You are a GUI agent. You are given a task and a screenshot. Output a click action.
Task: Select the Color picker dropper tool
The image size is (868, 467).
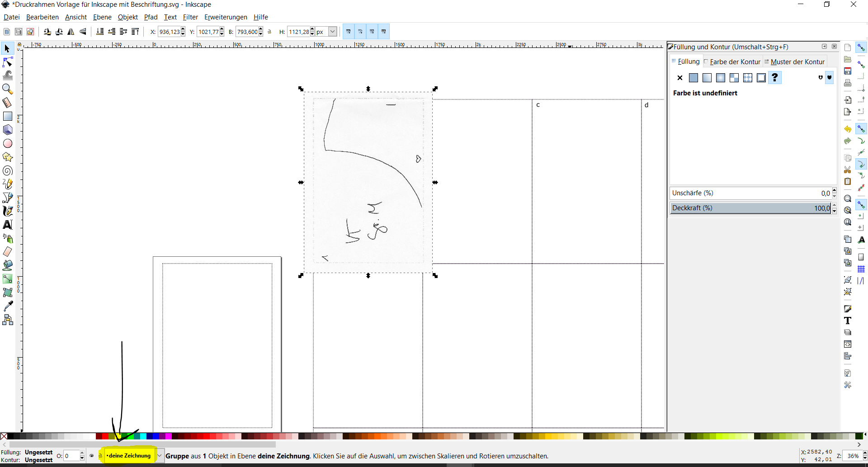coord(8,307)
